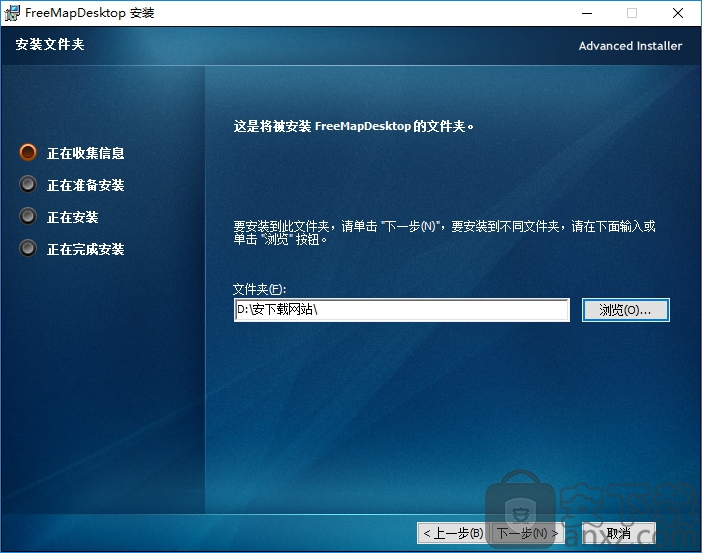
Task: Proceed with 下一步(N) button
Action: [x=527, y=533]
